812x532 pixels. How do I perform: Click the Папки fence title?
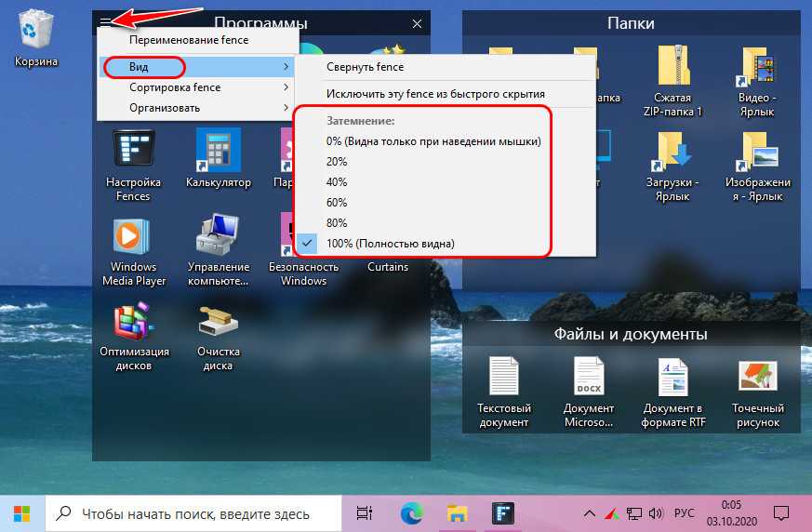(631, 23)
